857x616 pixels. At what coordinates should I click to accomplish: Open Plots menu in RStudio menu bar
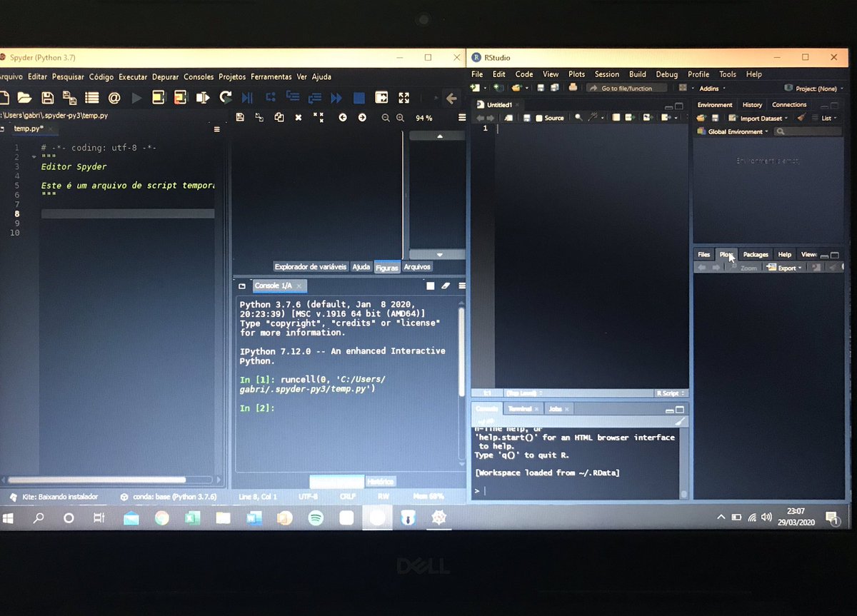coord(576,74)
